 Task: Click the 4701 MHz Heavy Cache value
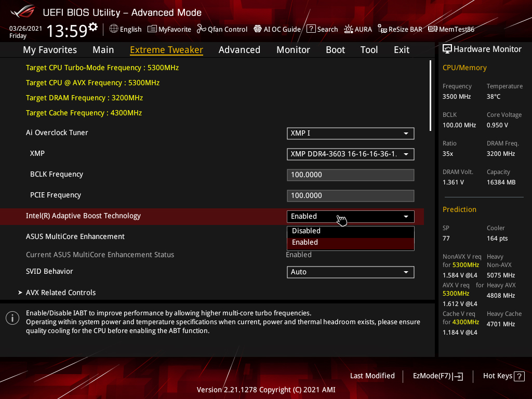tap(501, 324)
